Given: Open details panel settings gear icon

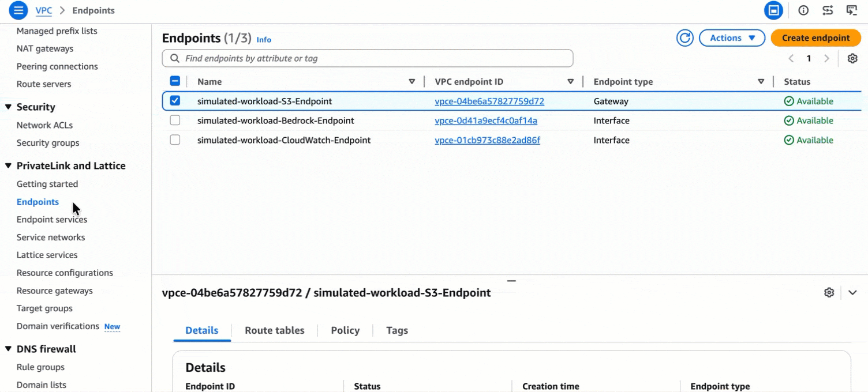Looking at the screenshot, I should tap(829, 292).
